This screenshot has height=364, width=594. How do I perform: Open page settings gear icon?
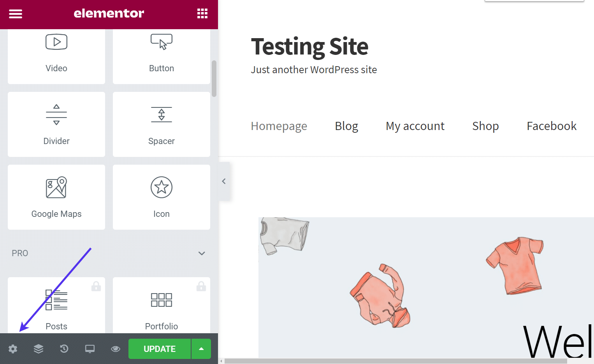(x=13, y=349)
